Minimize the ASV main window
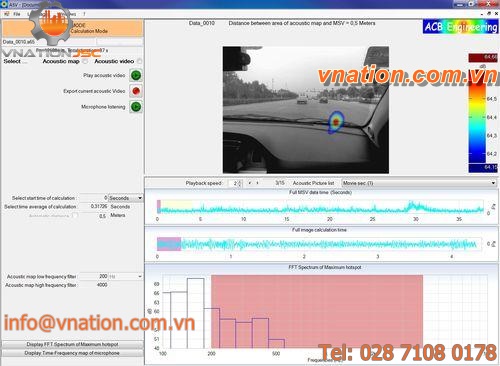This screenshot has width=500, height=366. (460, 4)
